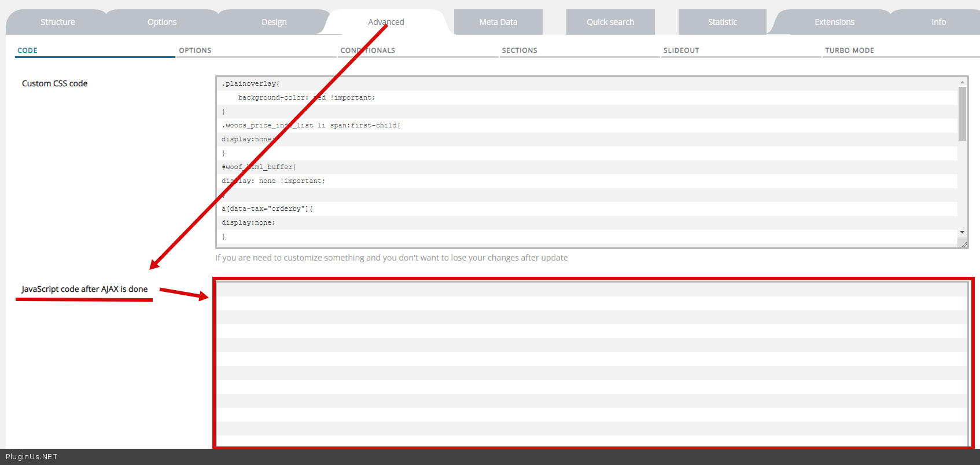Click the CSS editor scroll up arrow

pyautogui.click(x=962, y=82)
